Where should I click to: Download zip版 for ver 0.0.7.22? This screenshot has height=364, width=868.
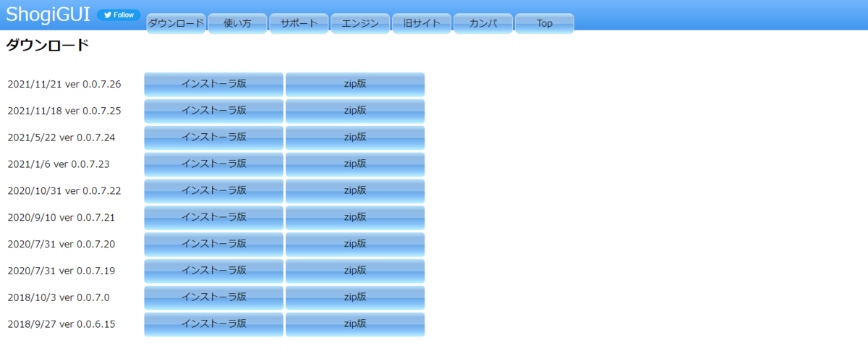(355, 191)
